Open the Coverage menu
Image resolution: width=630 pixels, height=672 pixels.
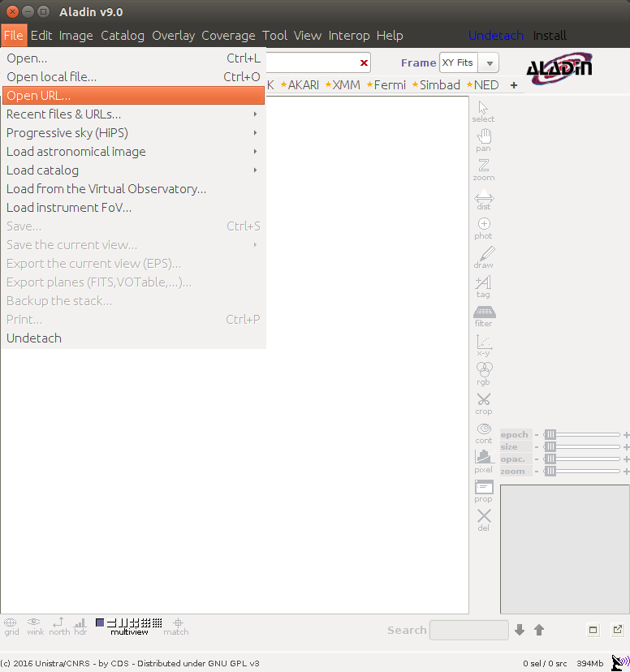pyautogui.click(x=228, y=35)
